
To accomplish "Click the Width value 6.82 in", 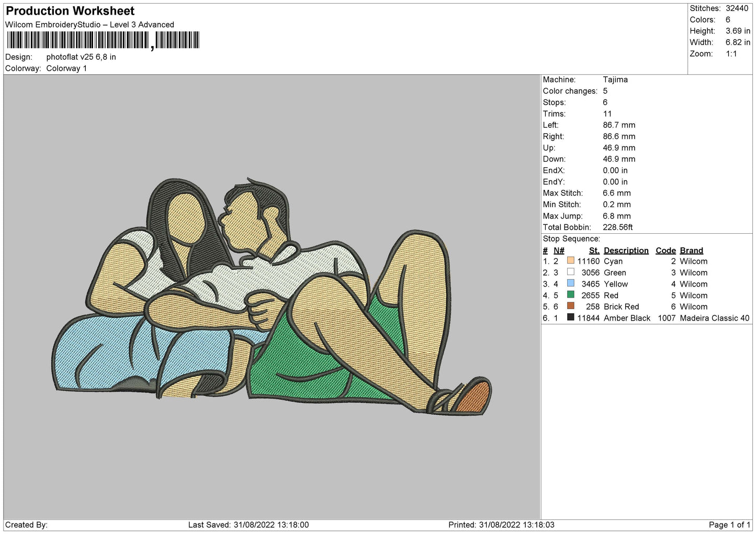I will click(x=738, y=42).
